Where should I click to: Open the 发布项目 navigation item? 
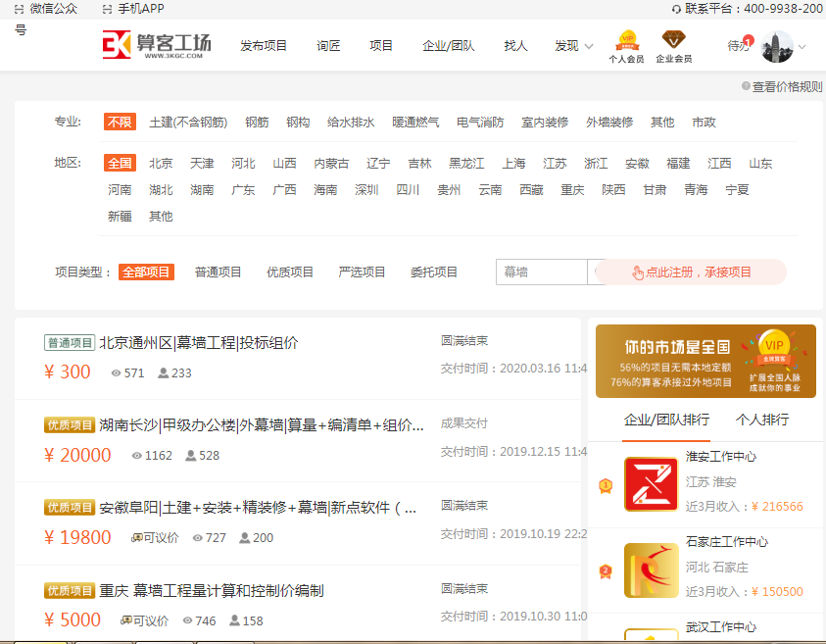264,46
